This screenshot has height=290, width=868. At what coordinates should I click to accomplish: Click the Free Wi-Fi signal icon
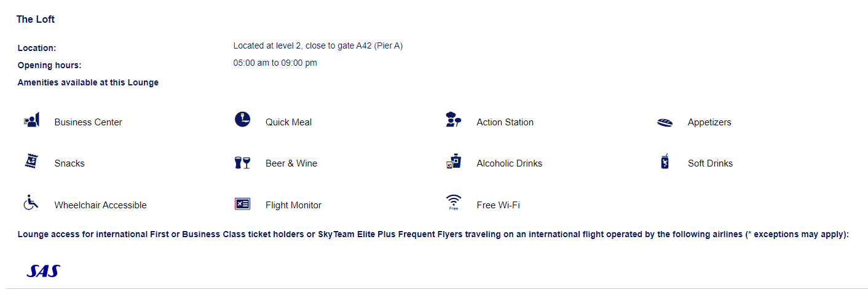click(454, 202)
